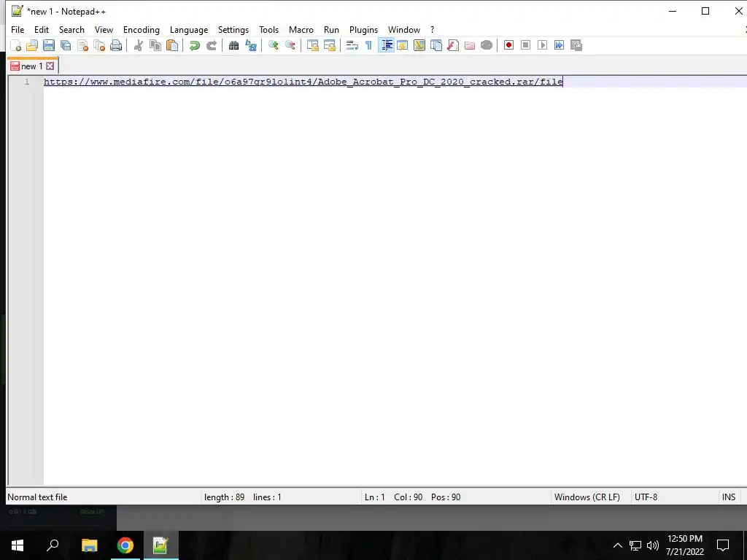Click the Copy toolbar icon
The image size is (747, 560).
[x=155, y=45]
